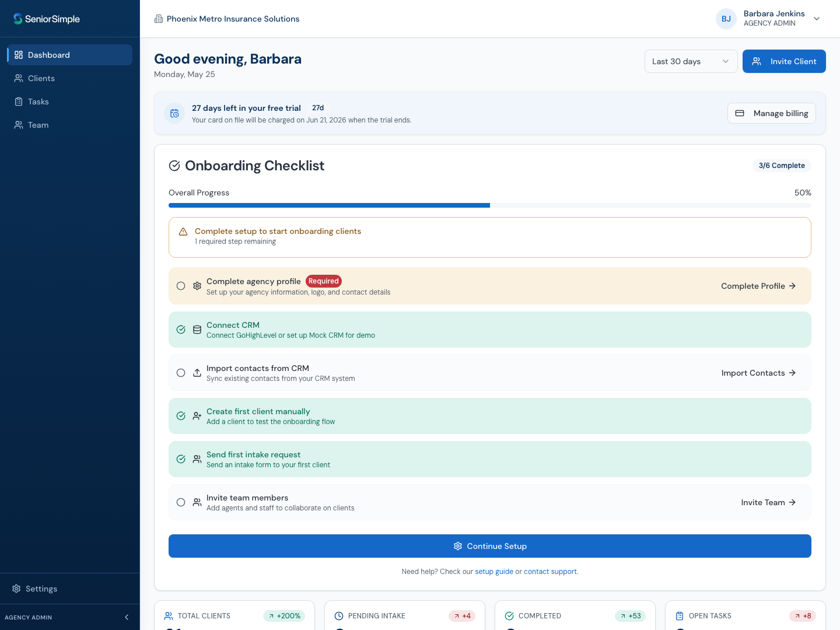Screen dimensions: 840x630
Task: Open the Tasks sidebar page
Action: click(x=70, y=101)
